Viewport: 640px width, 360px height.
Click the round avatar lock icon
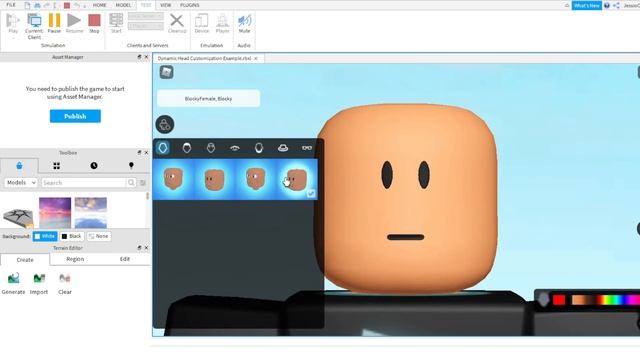pyautogui.click(x=165, y=124)
